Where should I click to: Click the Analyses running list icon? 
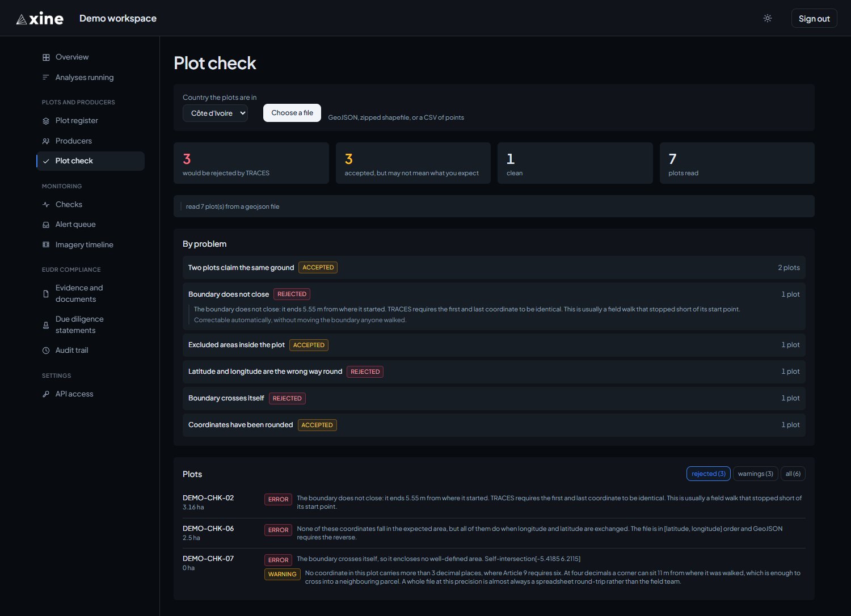[46, 77]
